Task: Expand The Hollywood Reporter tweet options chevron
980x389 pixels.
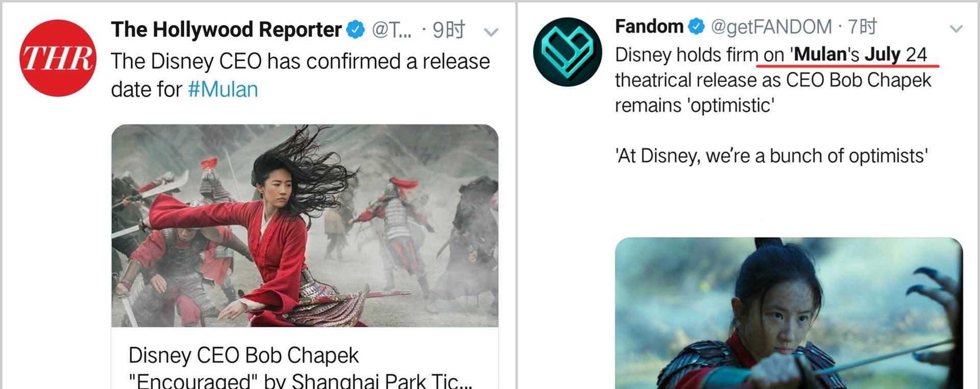Action: pos(491,32)
